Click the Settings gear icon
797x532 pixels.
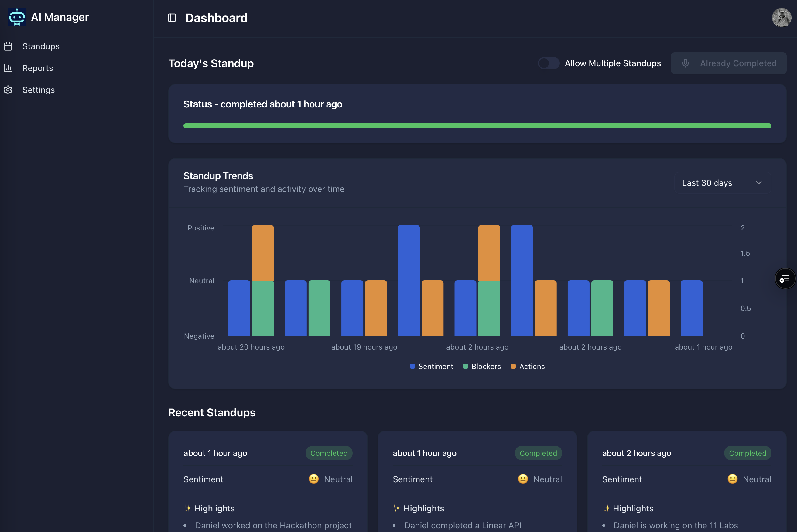point(8,90)
